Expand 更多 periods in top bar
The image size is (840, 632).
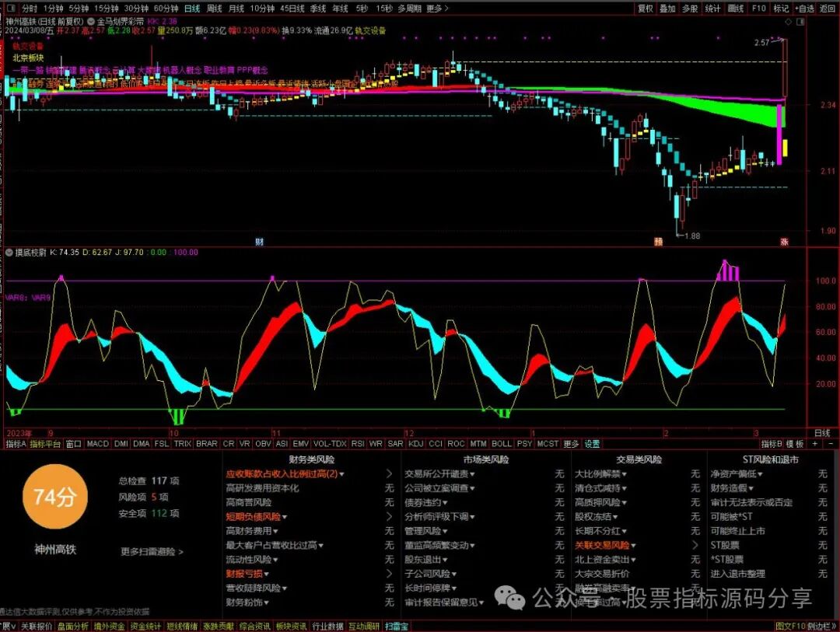pos(437,8)
